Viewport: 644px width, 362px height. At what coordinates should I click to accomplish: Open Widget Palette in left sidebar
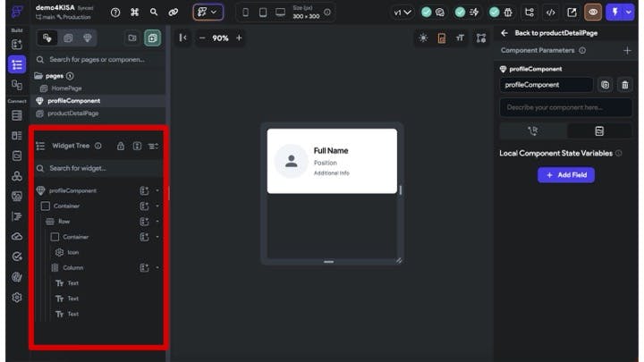17,45
